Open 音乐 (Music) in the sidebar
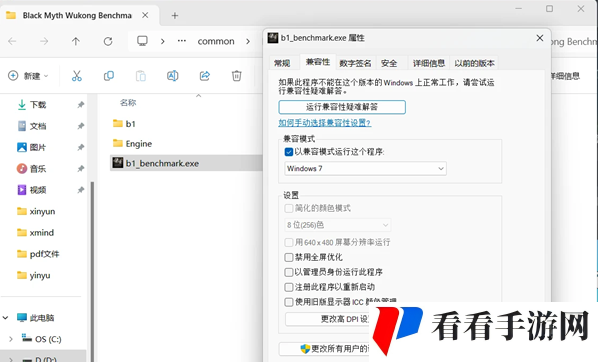The width and height of the screenshot is (599, 362). 38,169
